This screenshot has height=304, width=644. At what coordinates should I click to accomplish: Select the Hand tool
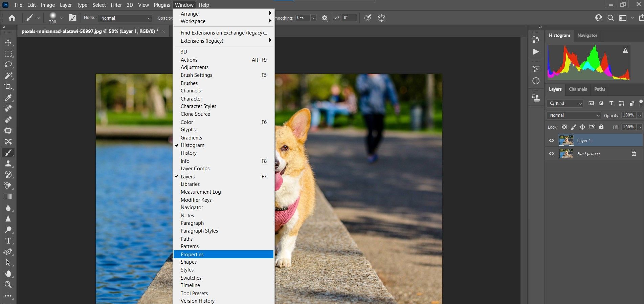(x=8, y=274)
